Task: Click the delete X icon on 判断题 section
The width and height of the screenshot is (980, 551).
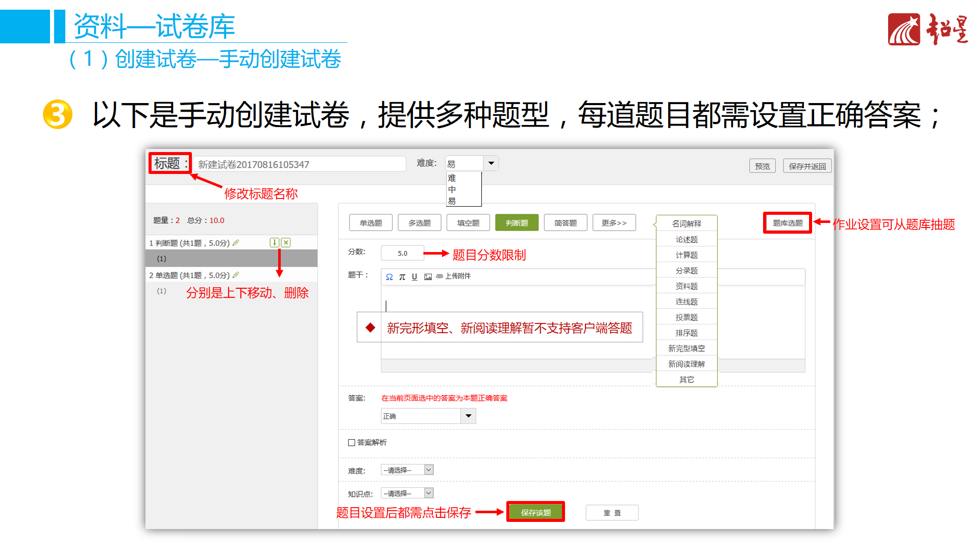Action: (x=286, y=243)
